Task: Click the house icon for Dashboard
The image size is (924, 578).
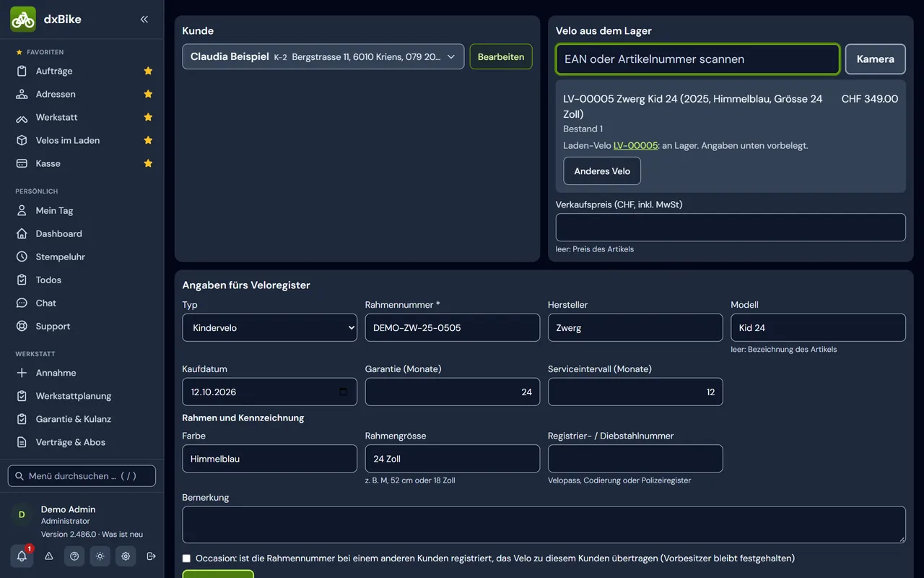Action: (x=22, y=234)
